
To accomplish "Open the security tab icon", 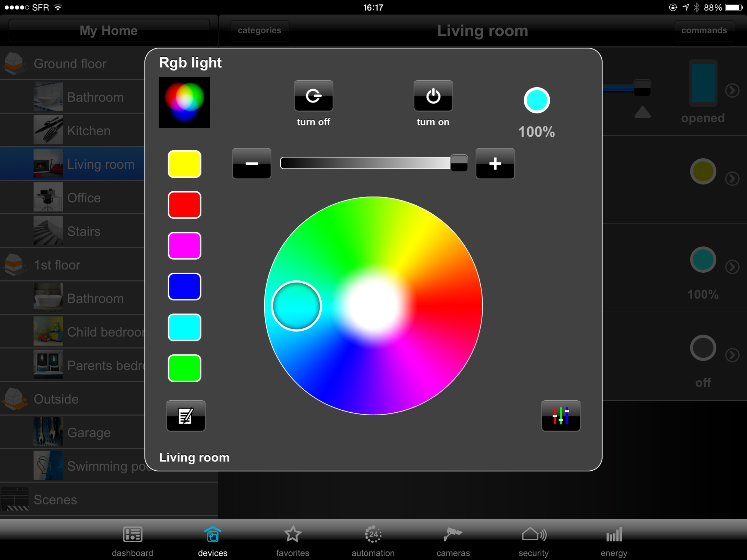I will tap(533, 534).
